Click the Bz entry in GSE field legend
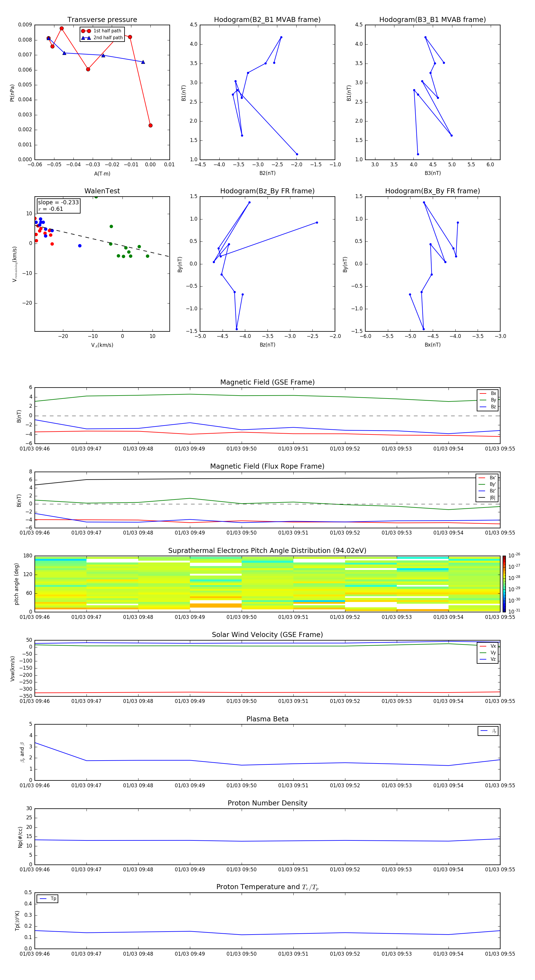 click(x=488, y=407)
